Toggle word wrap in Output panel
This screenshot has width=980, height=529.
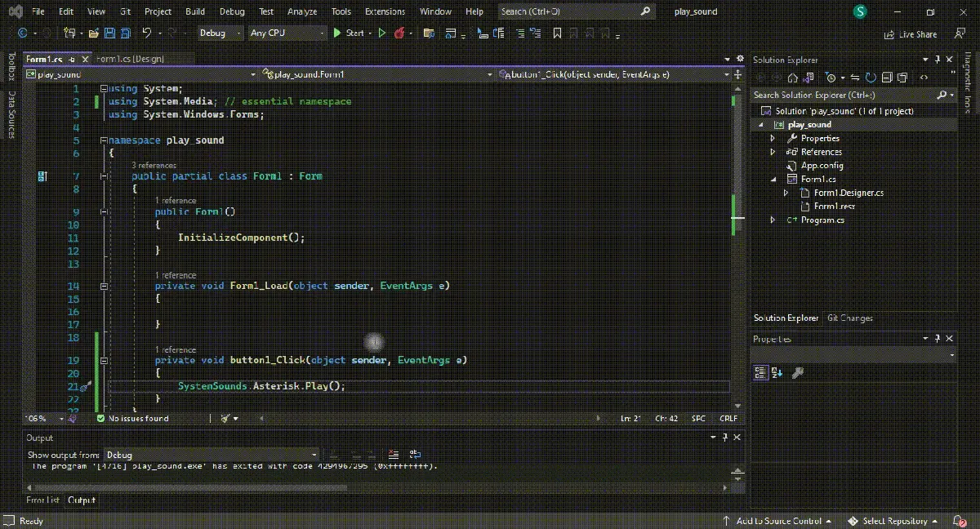[x=416, y=455]
